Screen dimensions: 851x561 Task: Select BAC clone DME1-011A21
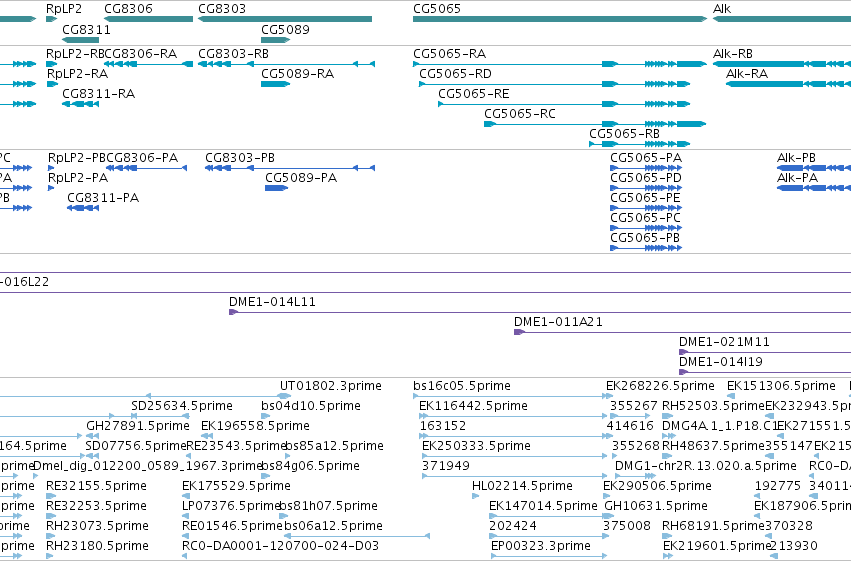[682, 332]
